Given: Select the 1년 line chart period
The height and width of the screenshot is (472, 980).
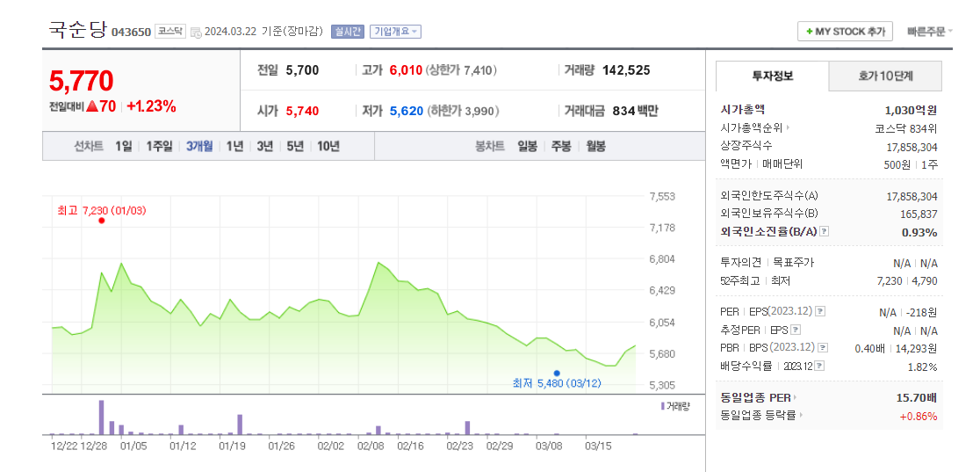Looking at the screenshot, I should tap(235, 147).
